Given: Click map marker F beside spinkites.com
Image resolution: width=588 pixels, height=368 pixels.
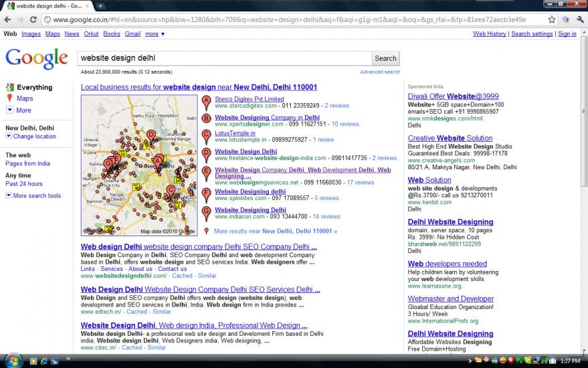Looking at the screenshot, I should (206, 195).
